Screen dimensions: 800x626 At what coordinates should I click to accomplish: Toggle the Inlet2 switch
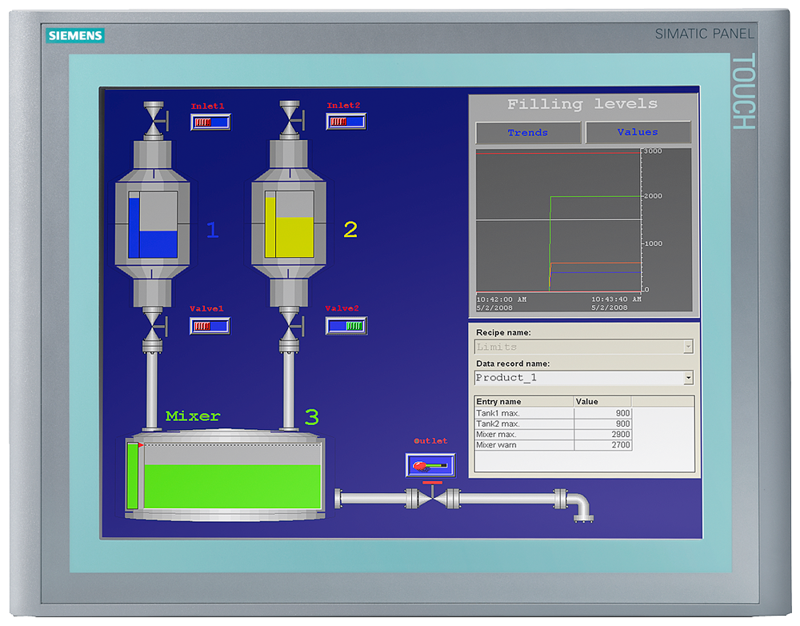[346, 121]
